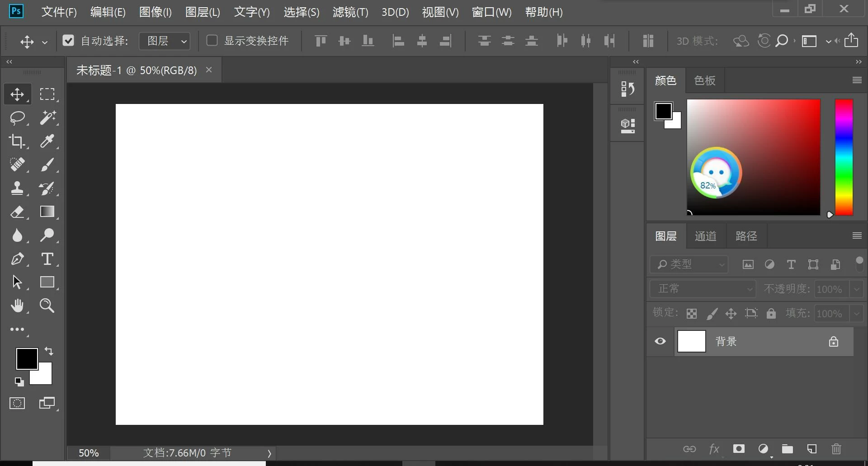Open the Layers panel flyout menu

tap(857, 235)
